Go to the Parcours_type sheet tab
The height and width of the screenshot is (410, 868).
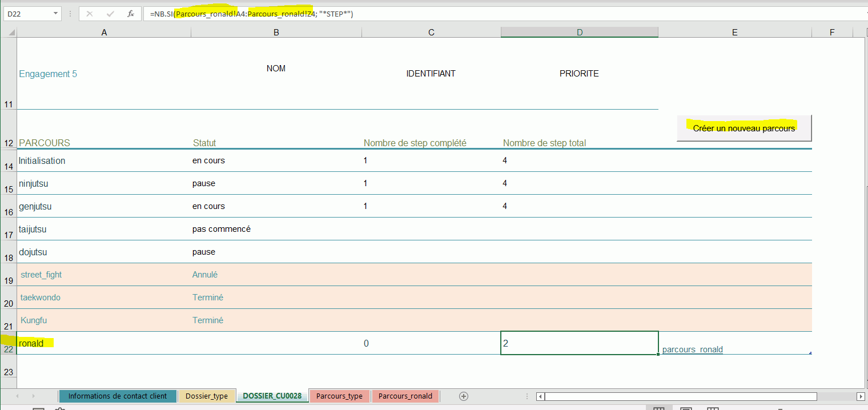tap(339, 396)
